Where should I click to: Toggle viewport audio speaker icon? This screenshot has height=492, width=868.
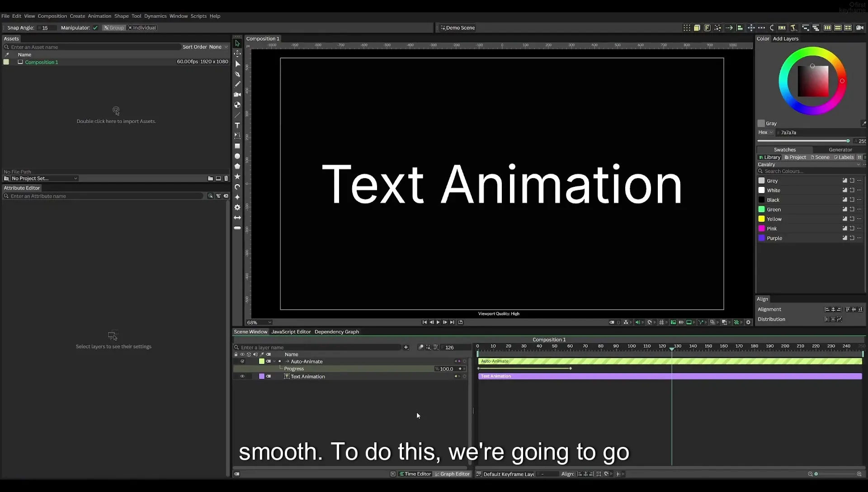637,322
